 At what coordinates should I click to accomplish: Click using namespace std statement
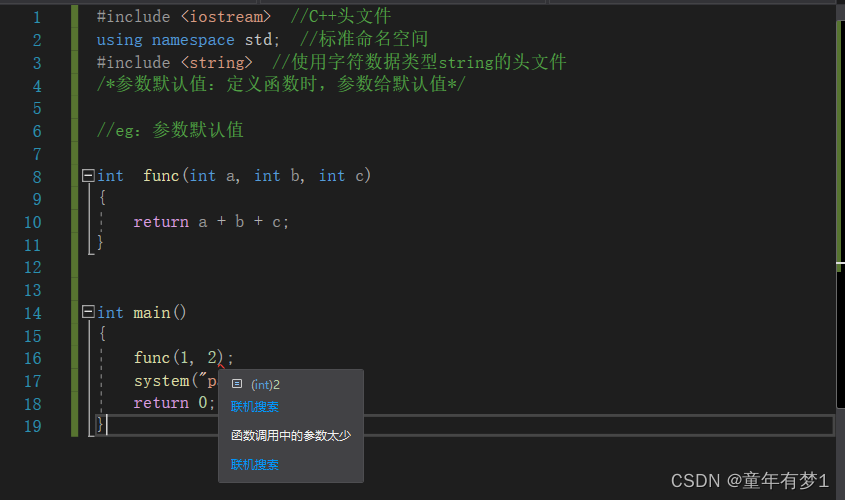click(x=188, y=40)
